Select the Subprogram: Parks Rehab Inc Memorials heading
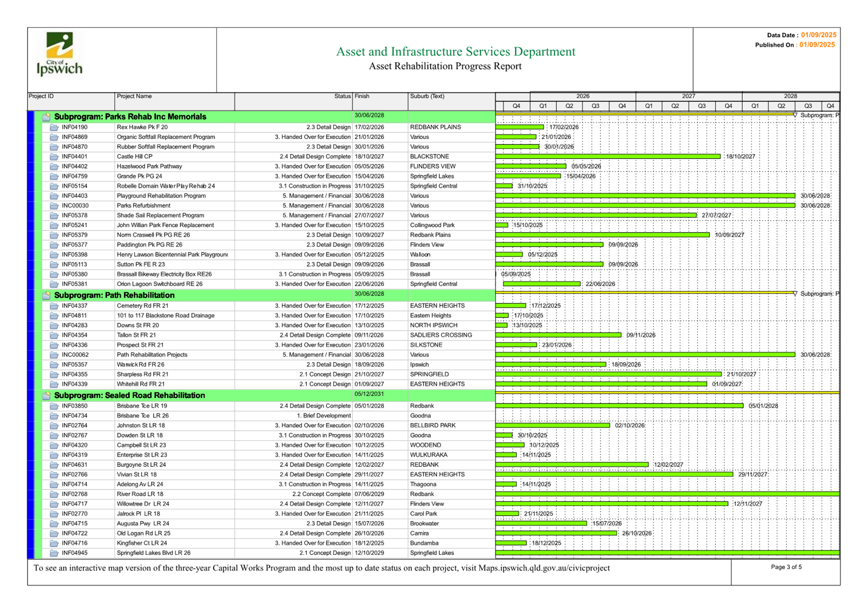This screenshot has height=613, width=868. (130, 116)
